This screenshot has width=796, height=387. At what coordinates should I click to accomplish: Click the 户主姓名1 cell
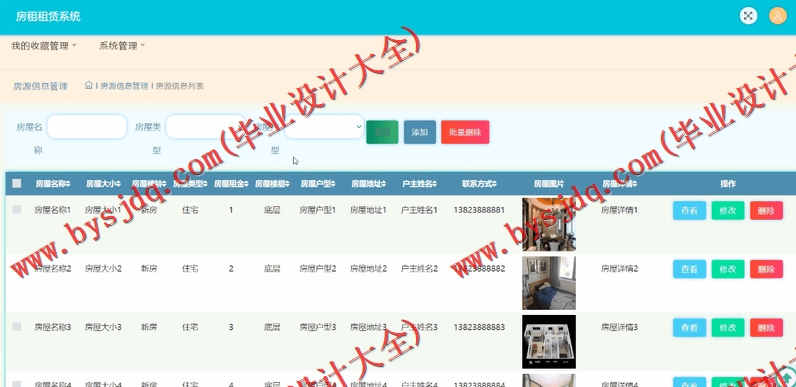pos(419,210)
